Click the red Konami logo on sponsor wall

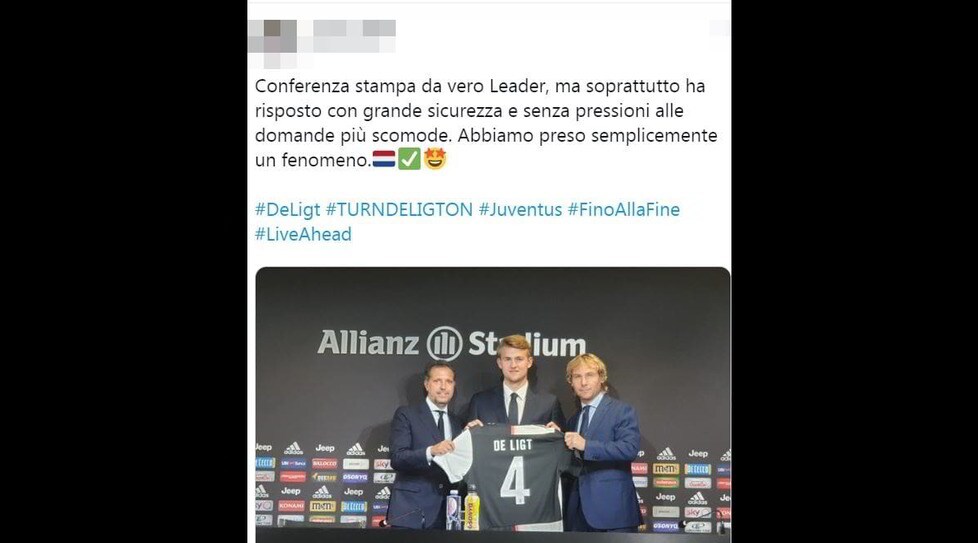(291, 506)
